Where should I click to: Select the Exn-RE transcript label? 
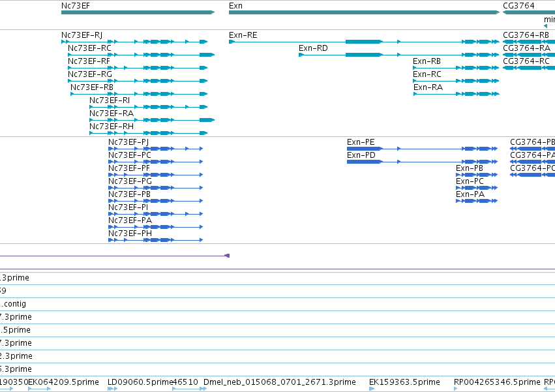pos(243,35)
